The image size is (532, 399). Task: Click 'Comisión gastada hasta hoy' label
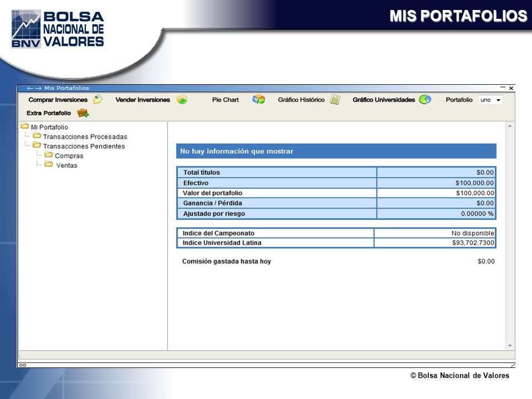226,261
